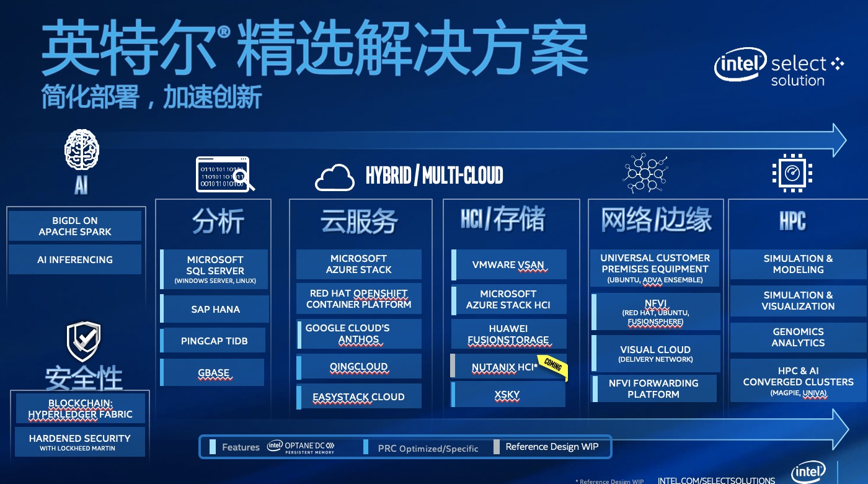Click Visual Cloud delivery network tile
The width and height of the screenshot is (868, 484).
pyautogui.click(x=656, y=354)
